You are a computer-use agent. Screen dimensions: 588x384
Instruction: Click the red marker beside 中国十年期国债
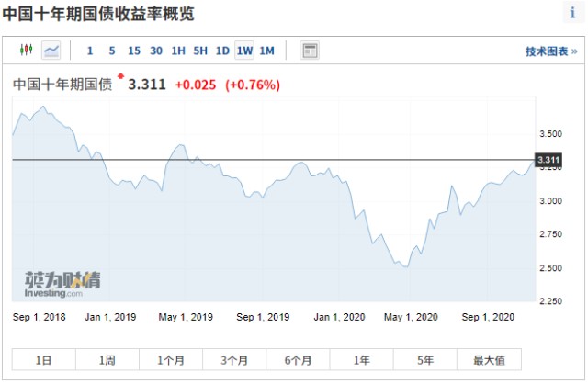coord(120,76)
